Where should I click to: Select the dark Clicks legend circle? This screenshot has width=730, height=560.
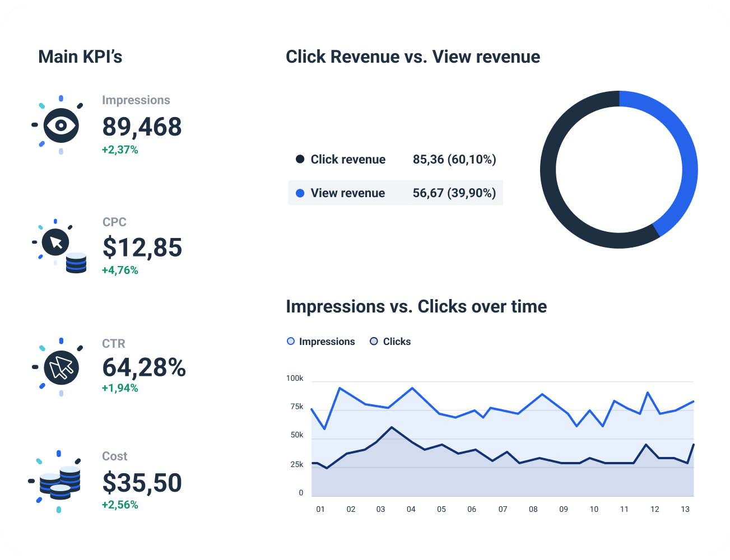click(373, 341)
